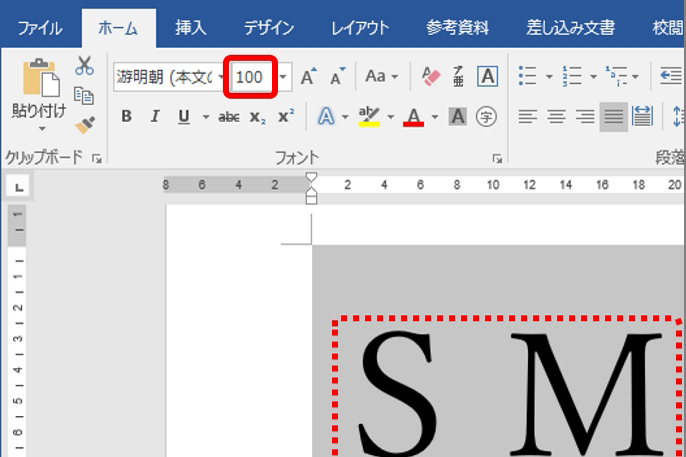Switch to the 挿入 tab

click(x=191, y=28)
